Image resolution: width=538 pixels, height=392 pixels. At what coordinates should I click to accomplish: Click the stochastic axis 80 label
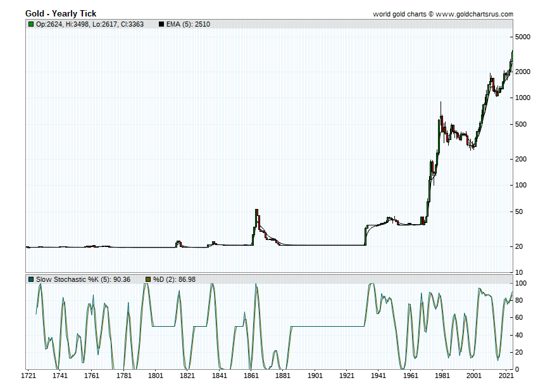pos(519,300)
